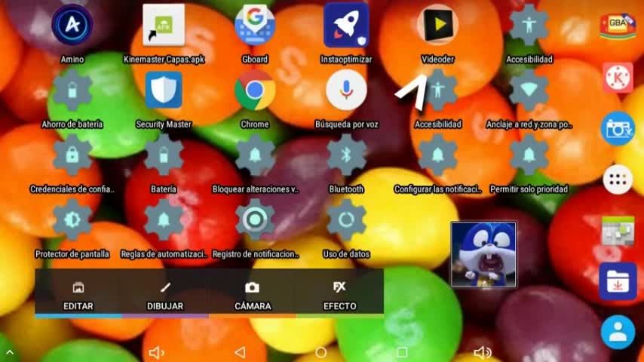Screen dimensions: 644x362
Task: Open the Chrome browser
Action: (x=254, y=91)
